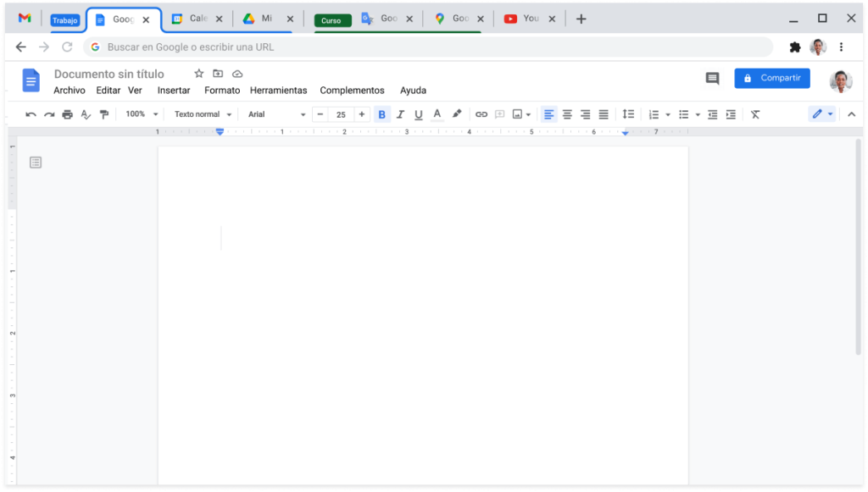
Task: Toggle bold formatting
Action: click(382, 113)
